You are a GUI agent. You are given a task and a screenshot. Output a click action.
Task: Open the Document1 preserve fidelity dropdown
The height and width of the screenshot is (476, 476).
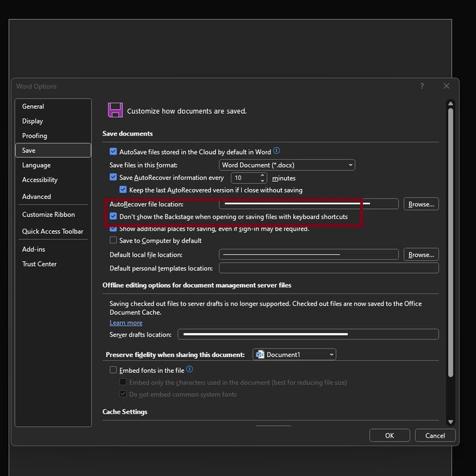(294, 354)
